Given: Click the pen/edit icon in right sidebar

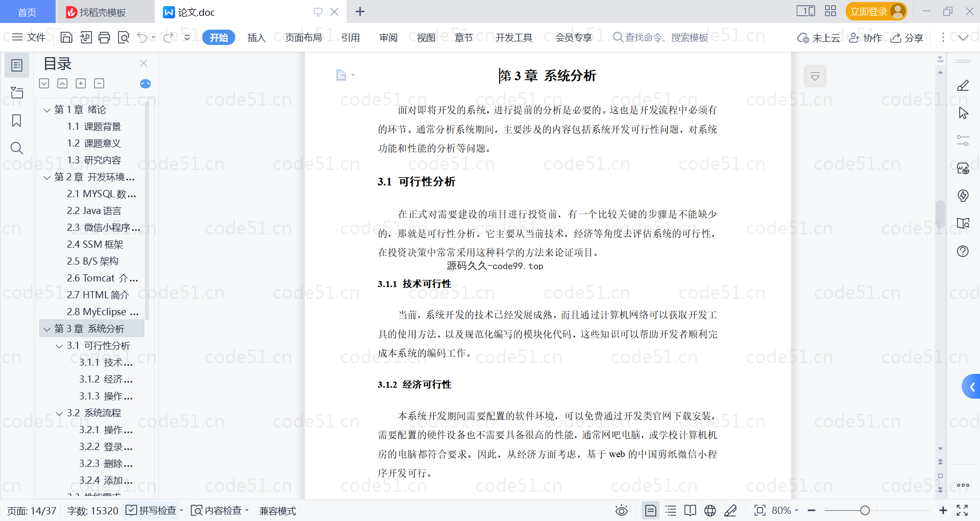Looking at the screenshot, I should coord(963,85).
